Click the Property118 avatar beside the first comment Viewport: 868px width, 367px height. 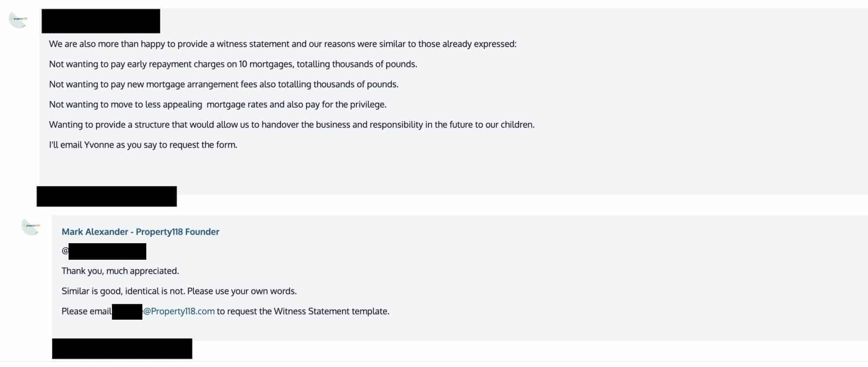pos(18,20)
